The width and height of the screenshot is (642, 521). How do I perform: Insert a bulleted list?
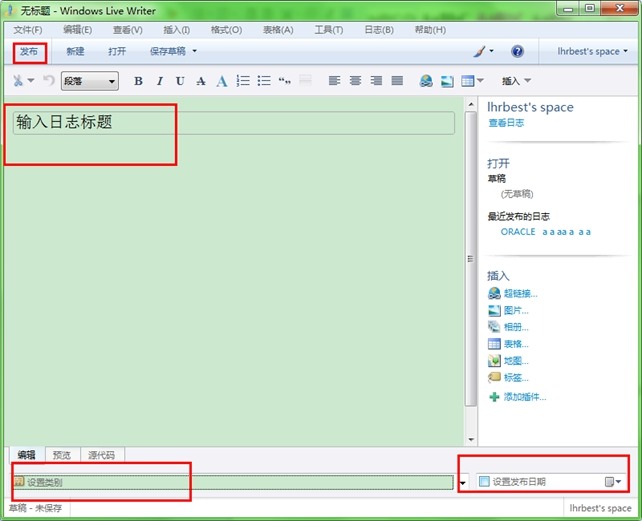click(x=264, y=81)
